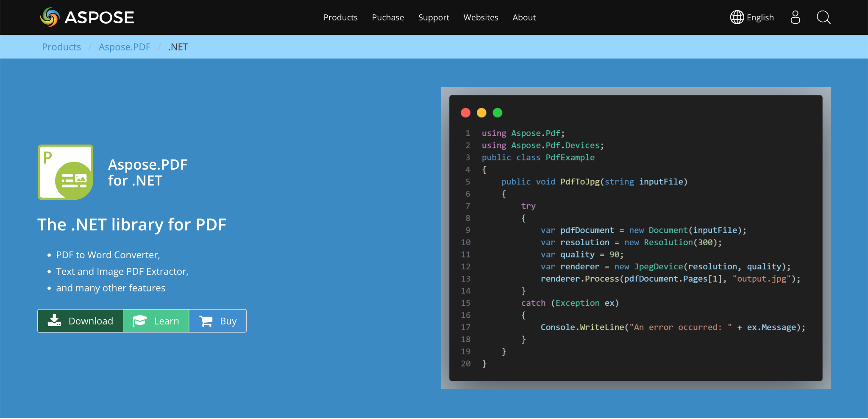Select the English language option
This screenshot has height=419, width=868.
tap(760, 17)
